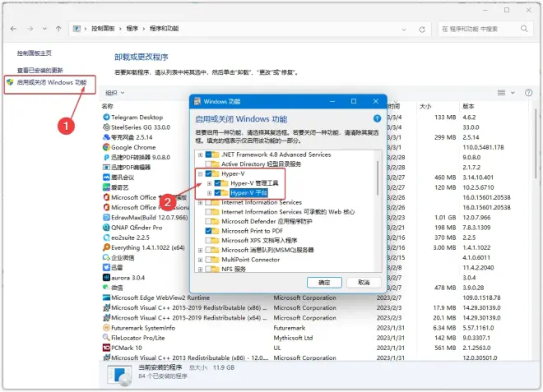Open 启用或关闭 Windows 功能 link
This screenshot has width=543, height=392.
pos(52,82)
